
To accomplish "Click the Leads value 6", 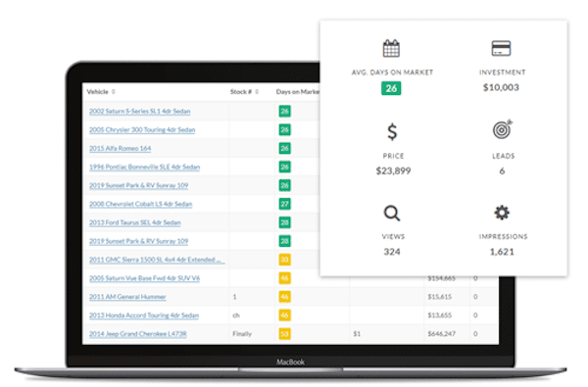I will pos(502,171).
